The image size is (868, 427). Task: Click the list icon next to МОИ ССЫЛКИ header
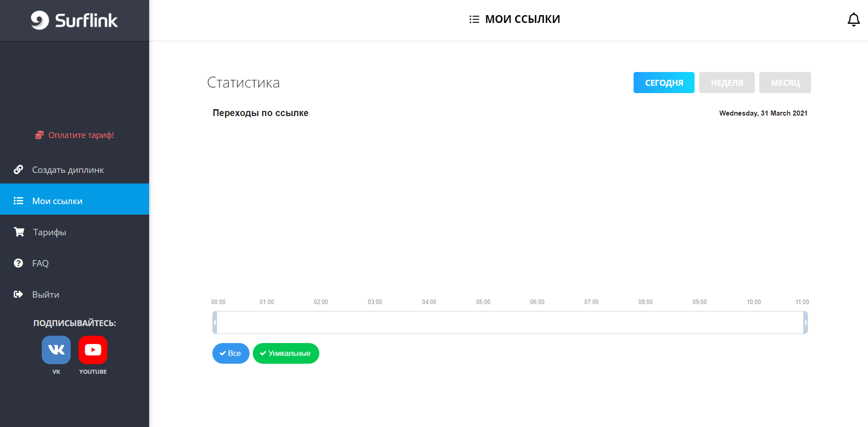[x=474, y=19]
